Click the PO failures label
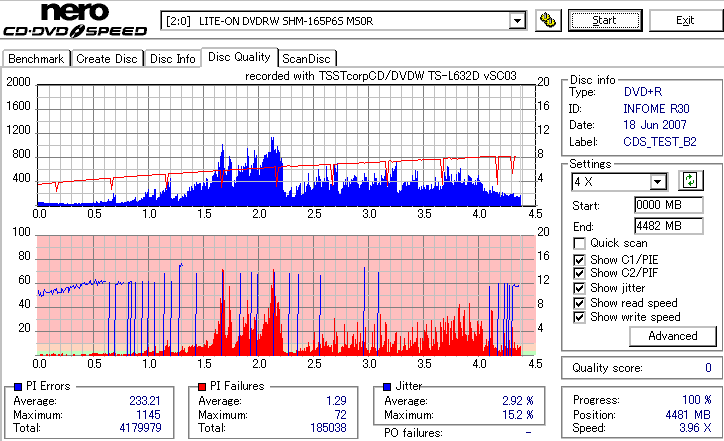This screenshot has width=724, height=441. (x=413, y=433)
